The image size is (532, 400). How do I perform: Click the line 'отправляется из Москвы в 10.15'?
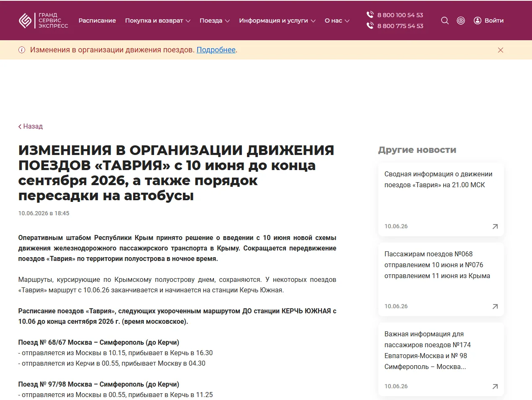point(116,353)
